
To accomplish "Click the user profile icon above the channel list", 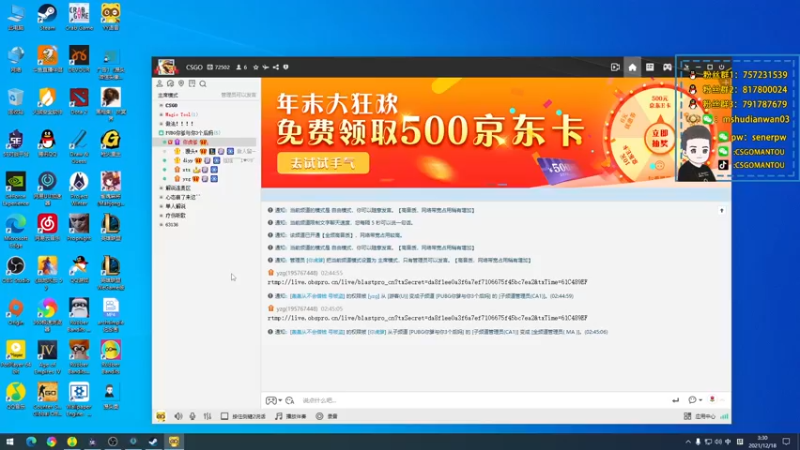I will click(160, 83).
